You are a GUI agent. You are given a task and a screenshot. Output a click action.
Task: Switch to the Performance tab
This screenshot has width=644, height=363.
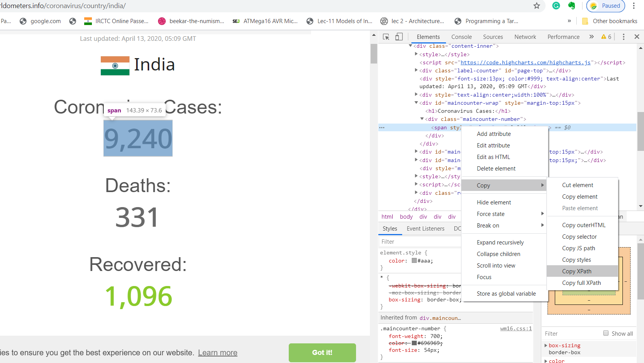(563, 37)
